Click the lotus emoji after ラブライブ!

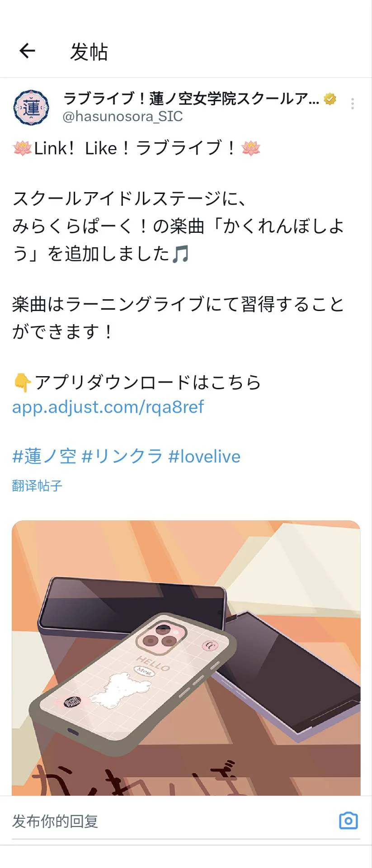pyautogui.click(x=251, y=148)
